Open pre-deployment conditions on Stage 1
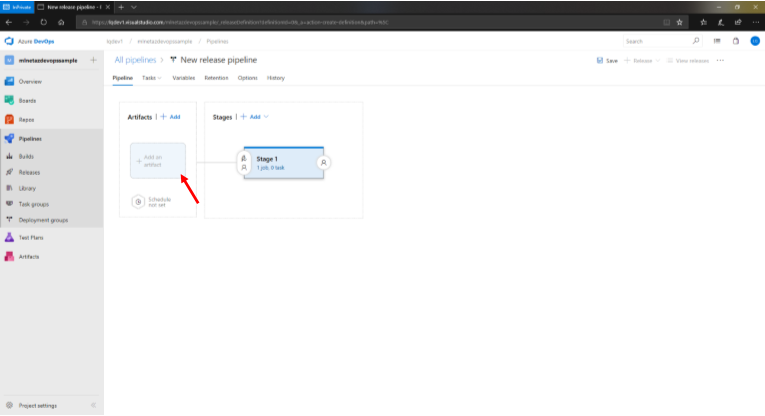 tap(244, 162)
